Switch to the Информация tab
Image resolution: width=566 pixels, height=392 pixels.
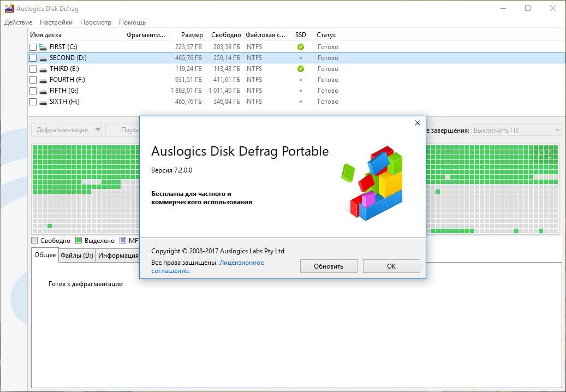118,256
